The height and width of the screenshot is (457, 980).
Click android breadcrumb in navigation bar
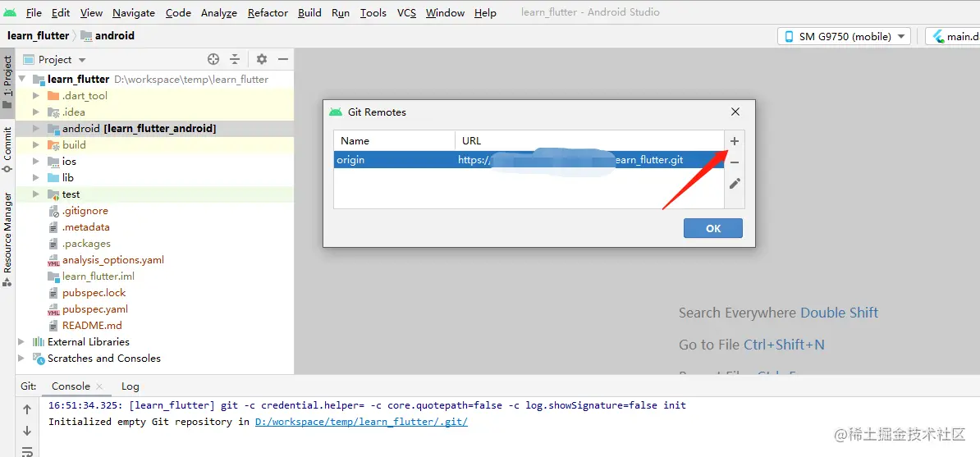tap(108, 35)
